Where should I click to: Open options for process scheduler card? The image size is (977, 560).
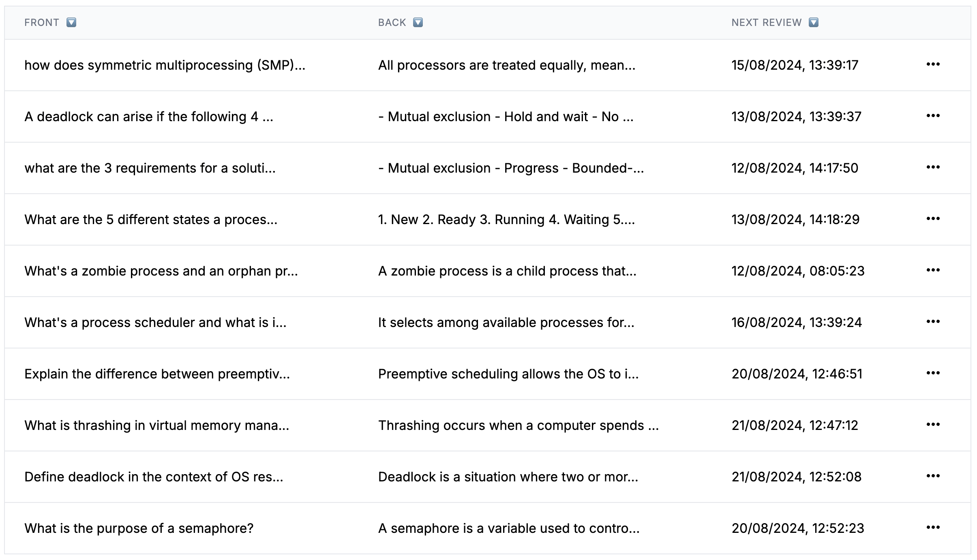pos(933,322)
